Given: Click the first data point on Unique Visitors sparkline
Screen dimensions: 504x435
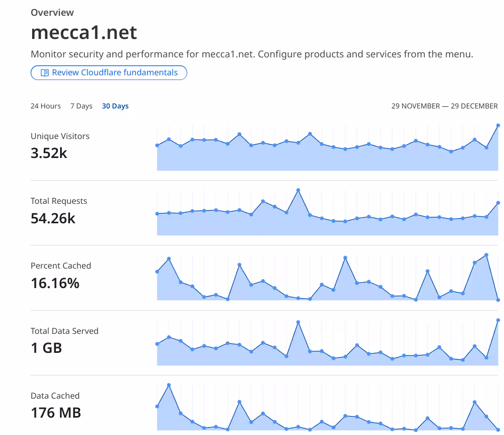Looking at the screenshot, I should (x=157, y=144).
